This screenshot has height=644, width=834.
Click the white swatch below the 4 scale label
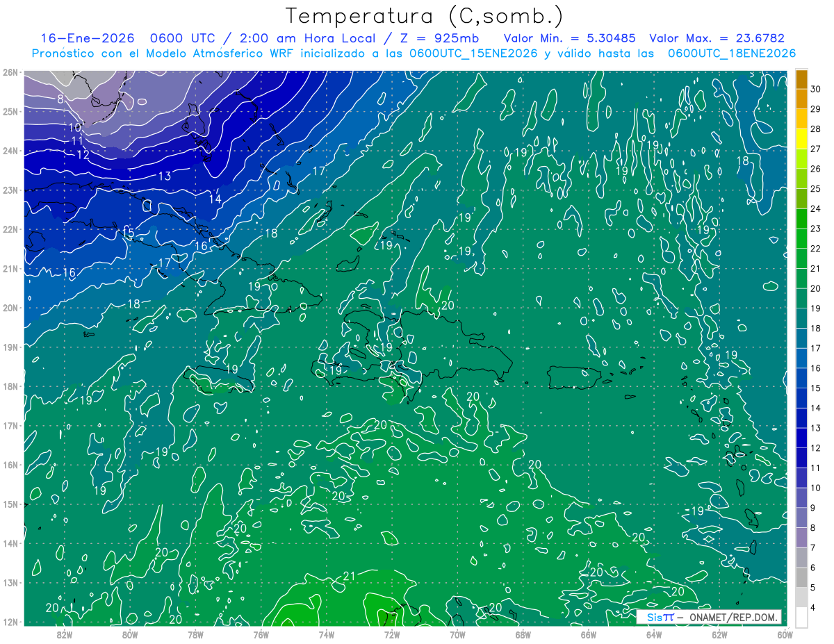[801, 617]
